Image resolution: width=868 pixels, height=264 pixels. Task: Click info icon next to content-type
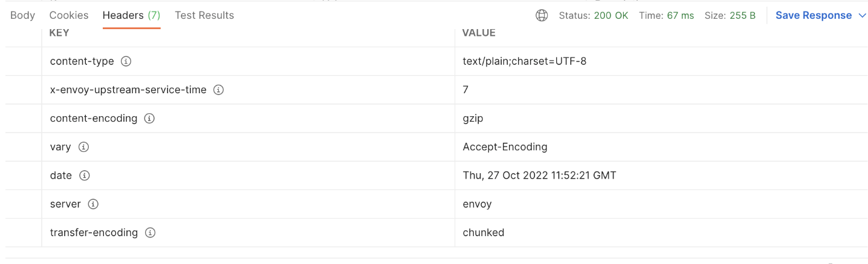(126, 61)
